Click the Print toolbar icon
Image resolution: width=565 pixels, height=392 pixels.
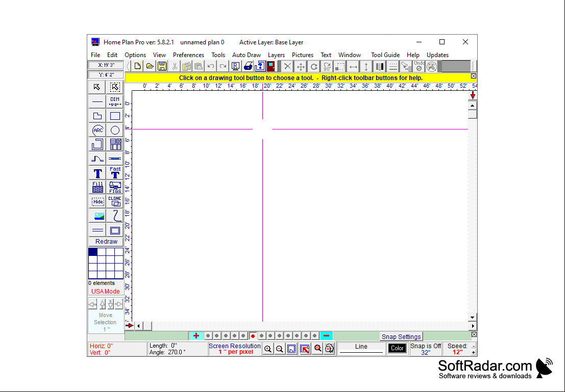[248, 66]
